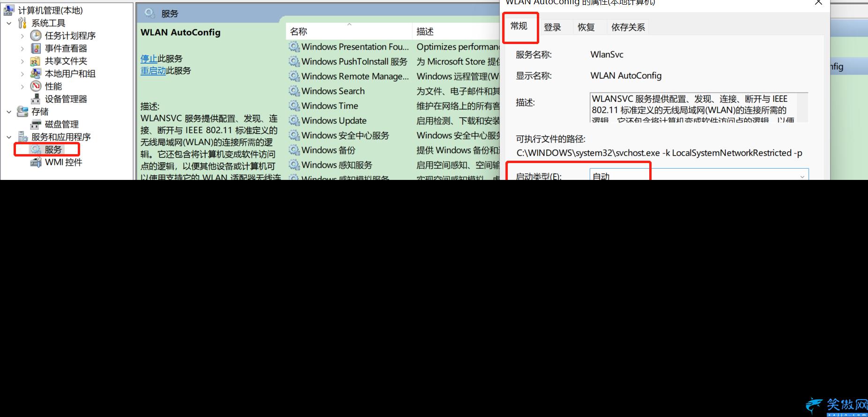Select Windows Time service name

coord(330,106)
